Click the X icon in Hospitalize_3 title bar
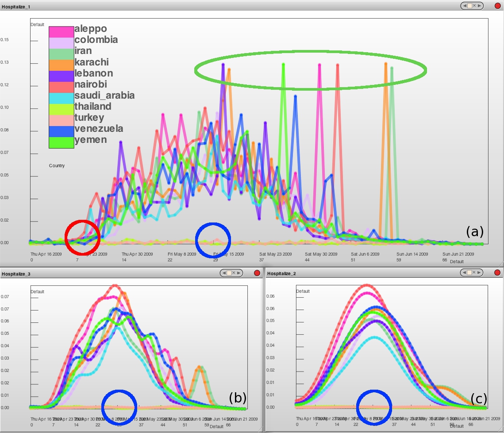504x433 pixels. (x=234, y=273)
